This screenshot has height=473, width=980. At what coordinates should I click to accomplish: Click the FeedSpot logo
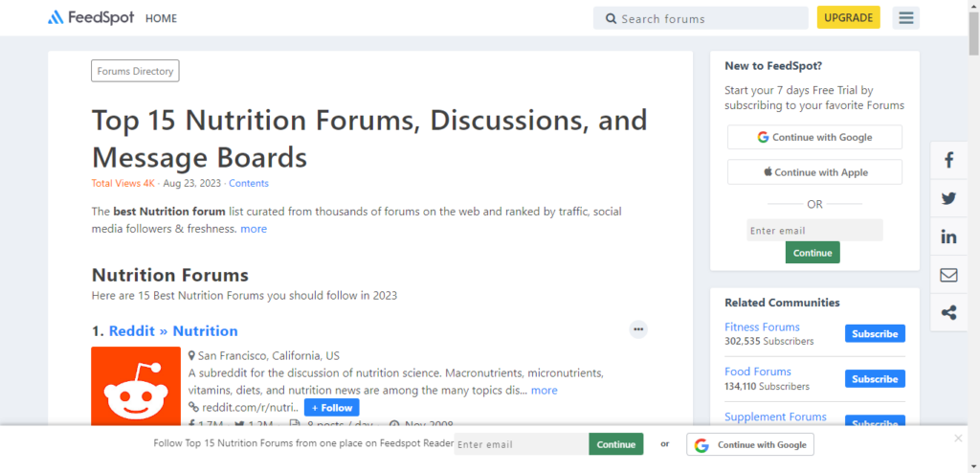click(91, 17)
